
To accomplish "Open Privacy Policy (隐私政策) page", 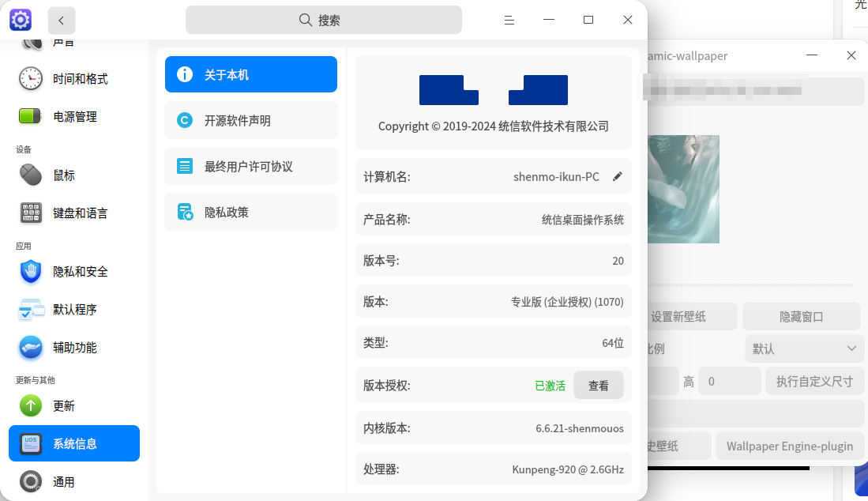I will click(x=251, y=212).
